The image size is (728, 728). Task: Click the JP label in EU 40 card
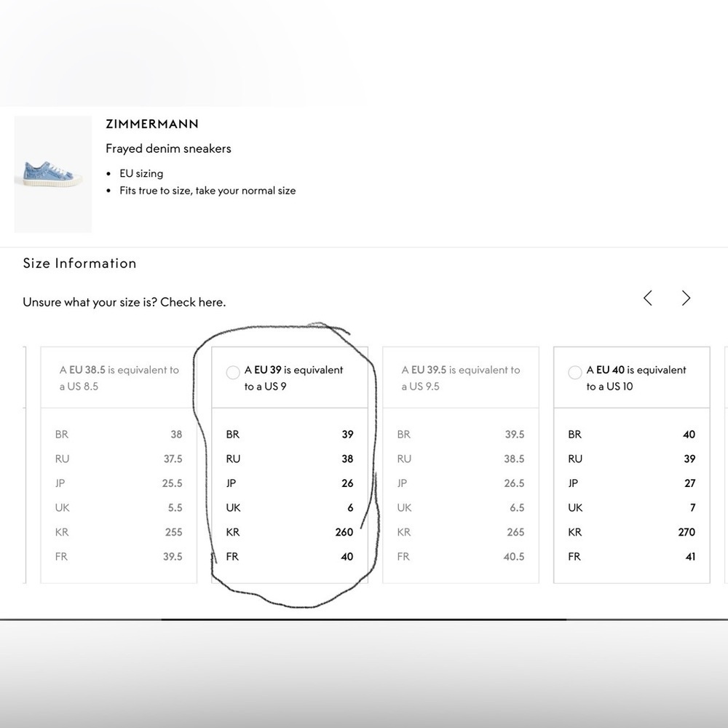574,483
